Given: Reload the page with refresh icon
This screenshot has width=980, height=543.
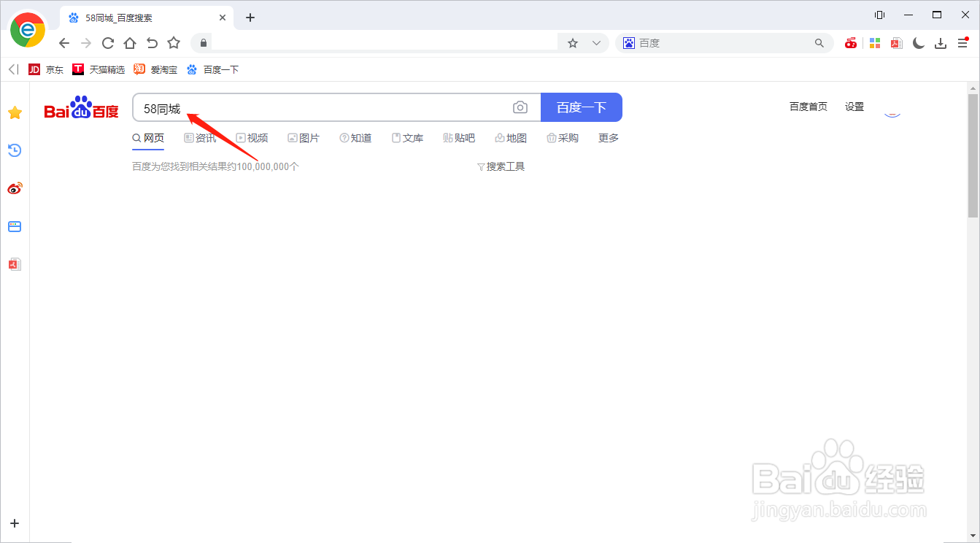Looking at the screenshot, I should point(108,43).
